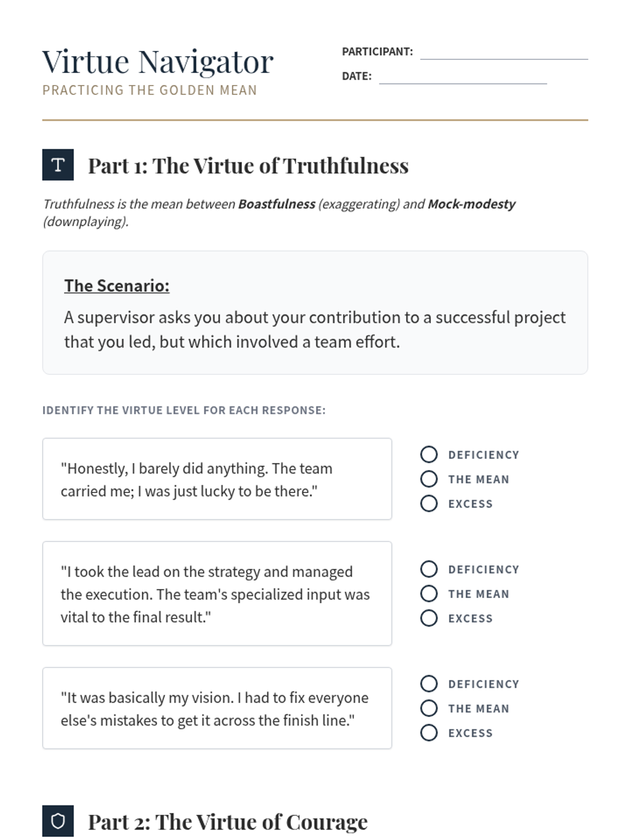Select Deficiency for "took the lead" response
This screenshot has height=840, width=630.
click(429, 569)
